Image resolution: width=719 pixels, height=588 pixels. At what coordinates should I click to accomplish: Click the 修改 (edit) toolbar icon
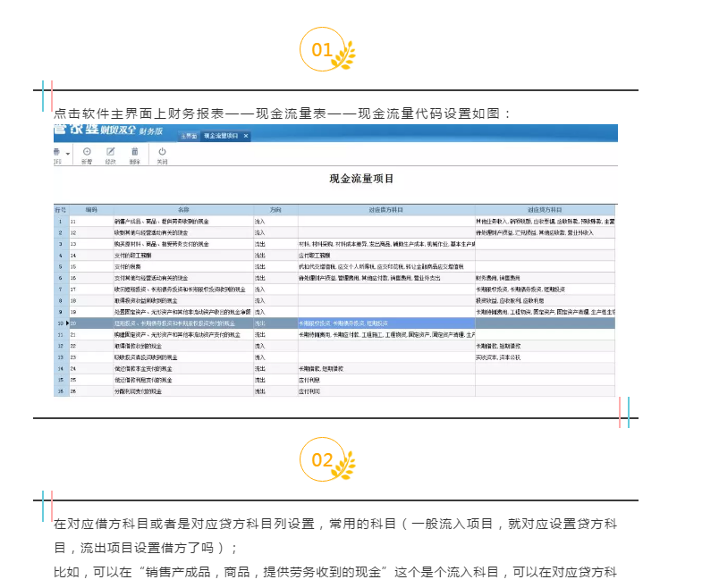coord(111,155)
